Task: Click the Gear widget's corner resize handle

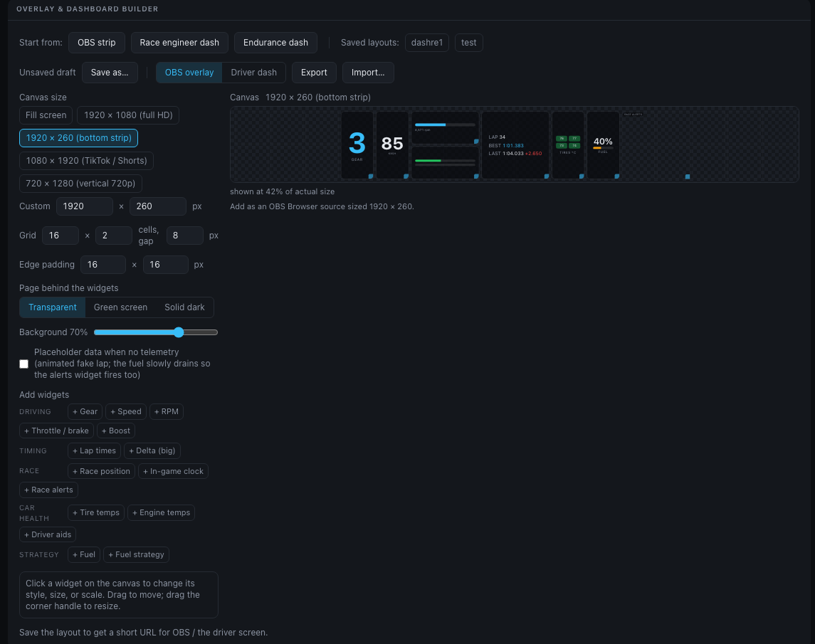Action: [x=371, y=176]
